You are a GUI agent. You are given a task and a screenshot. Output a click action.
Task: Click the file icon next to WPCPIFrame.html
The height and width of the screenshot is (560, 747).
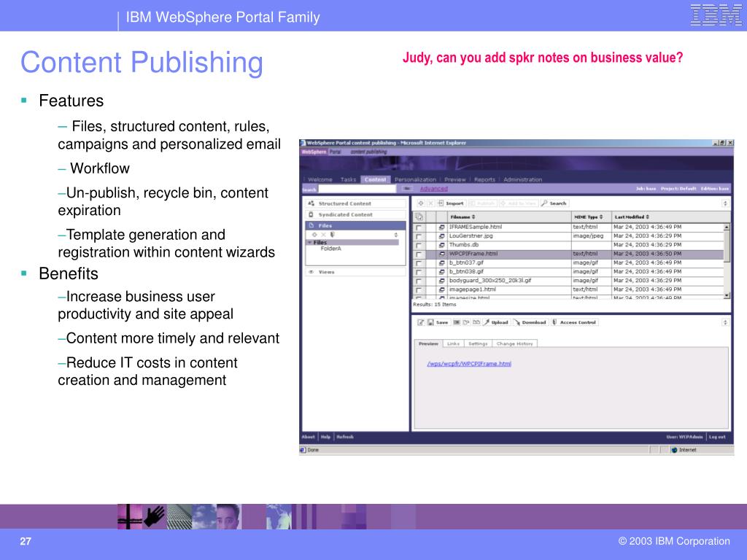[441, 254]
